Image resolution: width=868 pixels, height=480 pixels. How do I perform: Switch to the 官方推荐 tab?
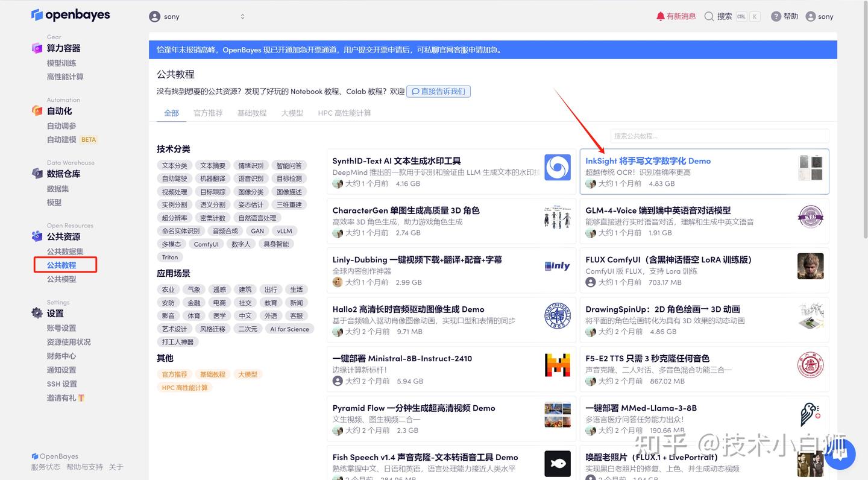click(x=208, y=113)
